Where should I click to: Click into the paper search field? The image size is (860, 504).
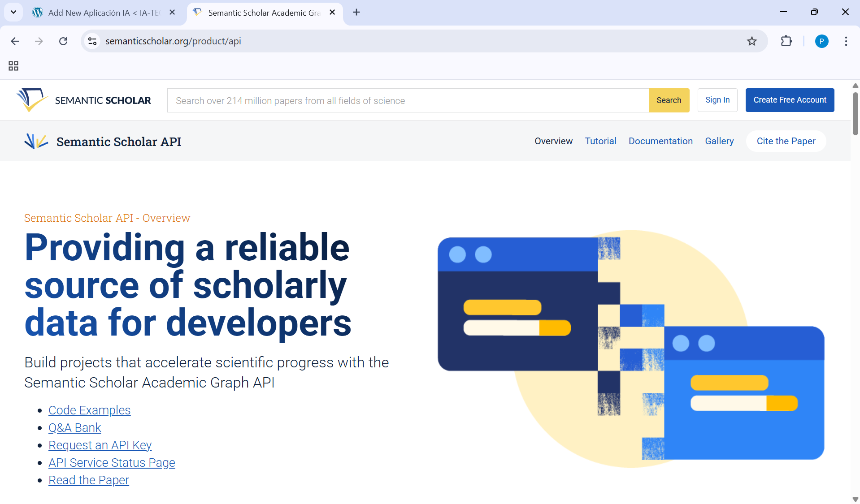pyautogui.click(x=408, y=100)
